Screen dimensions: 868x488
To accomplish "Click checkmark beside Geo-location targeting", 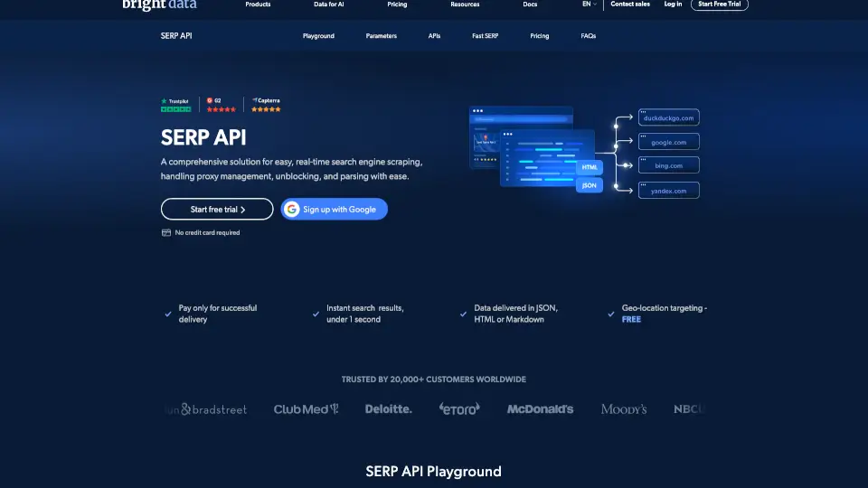I will [x=611, y=314].
